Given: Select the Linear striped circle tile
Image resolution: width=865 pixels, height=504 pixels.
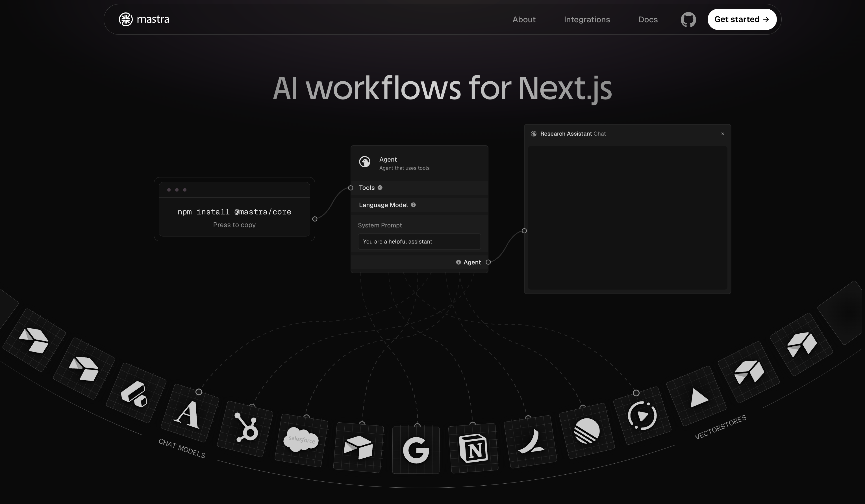Looking at the screenshot, I should [587, 431].
